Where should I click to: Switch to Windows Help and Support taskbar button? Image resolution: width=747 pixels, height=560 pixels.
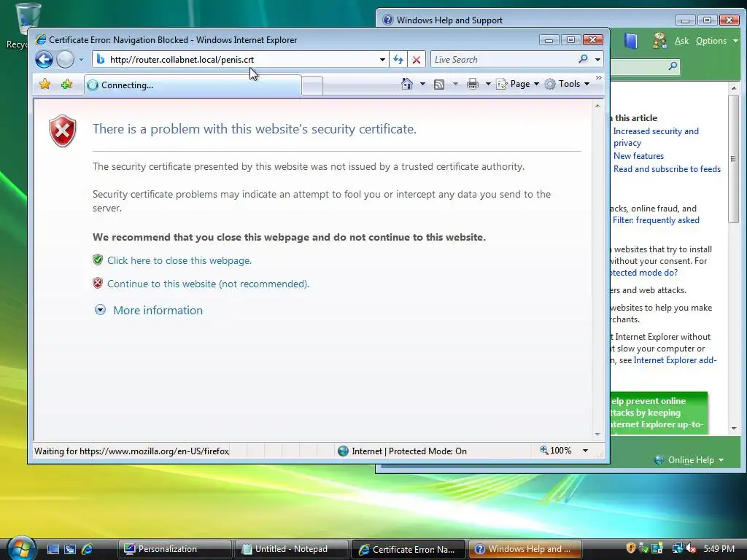pos(525,549)
